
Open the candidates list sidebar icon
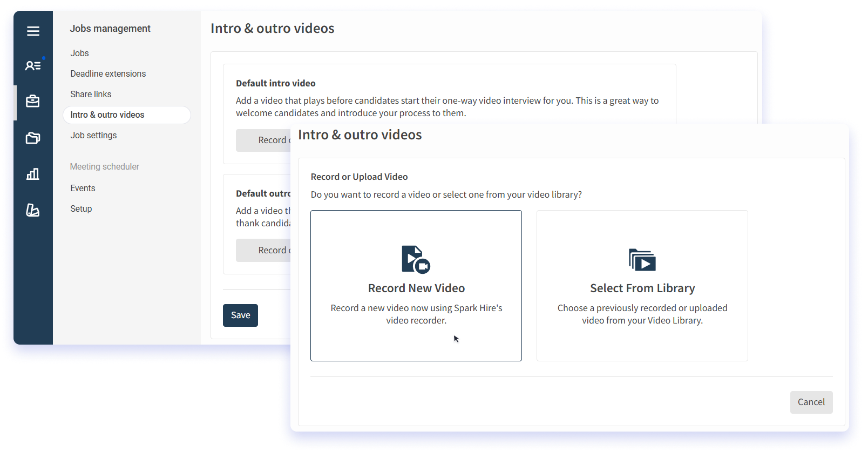[33, 65]
